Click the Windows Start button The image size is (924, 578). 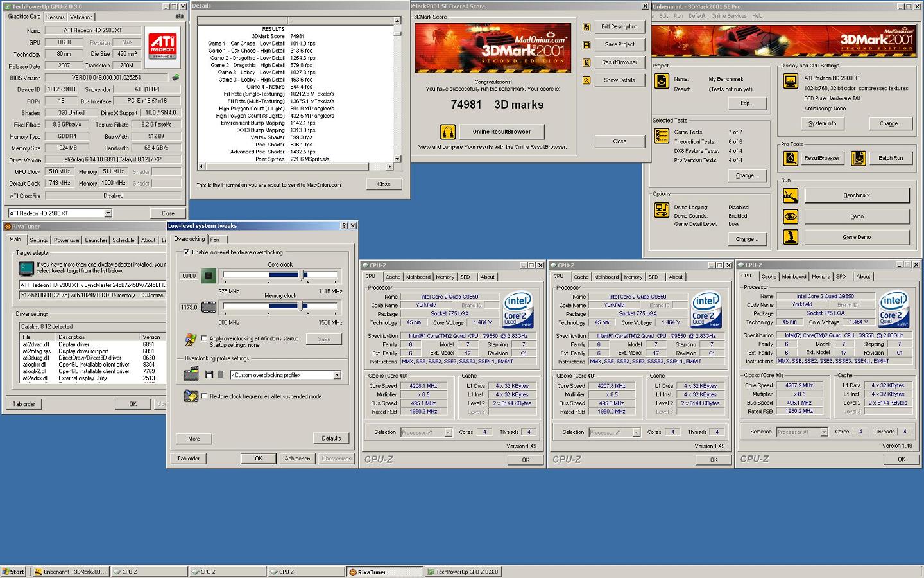(14, 572)
